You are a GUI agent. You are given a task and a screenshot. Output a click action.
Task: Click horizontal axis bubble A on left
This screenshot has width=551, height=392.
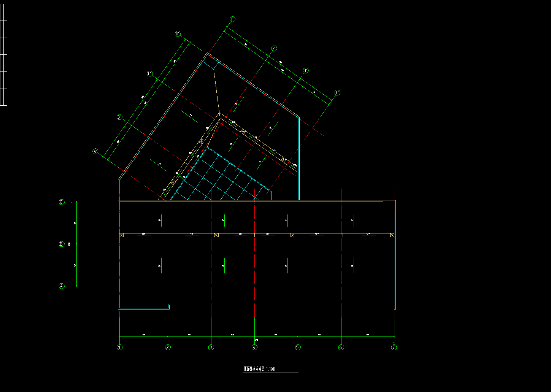pyautogui.click(x=62, y=286)
